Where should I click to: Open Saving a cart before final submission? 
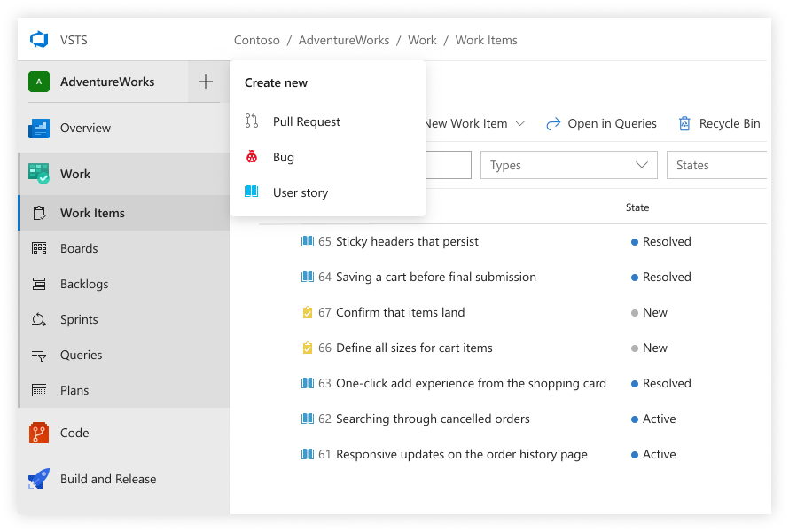pos(436,277)
